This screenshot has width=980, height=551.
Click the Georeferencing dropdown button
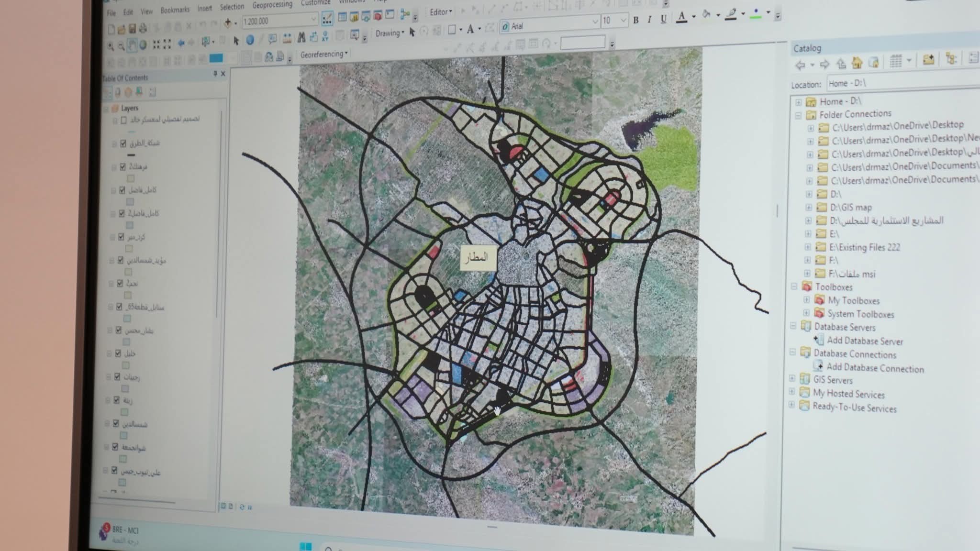coord(324,54)
